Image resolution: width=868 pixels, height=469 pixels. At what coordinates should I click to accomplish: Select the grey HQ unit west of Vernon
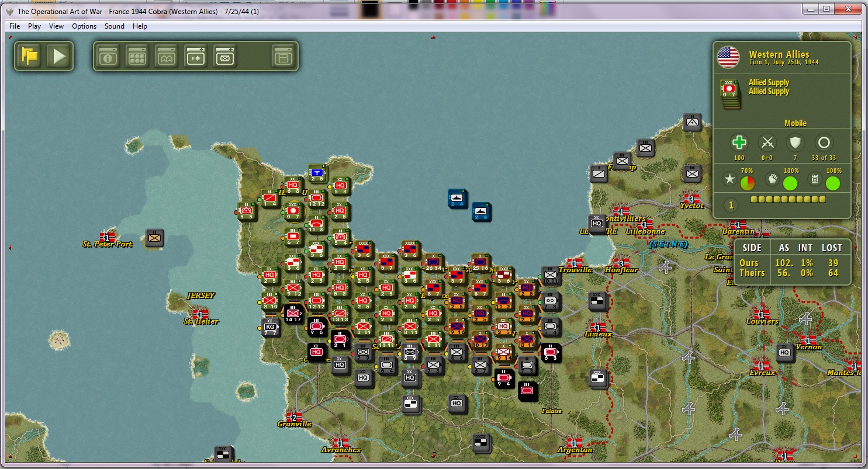784,353
